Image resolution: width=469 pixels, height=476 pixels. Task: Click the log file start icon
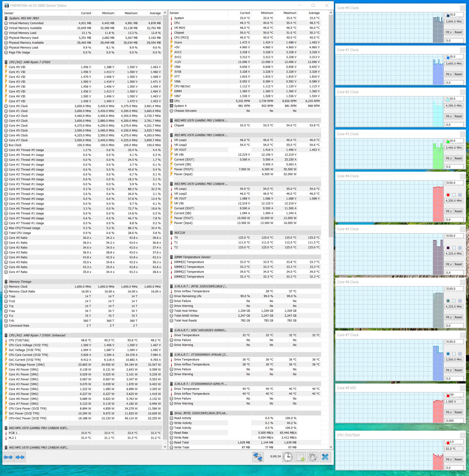click(300, 457)
